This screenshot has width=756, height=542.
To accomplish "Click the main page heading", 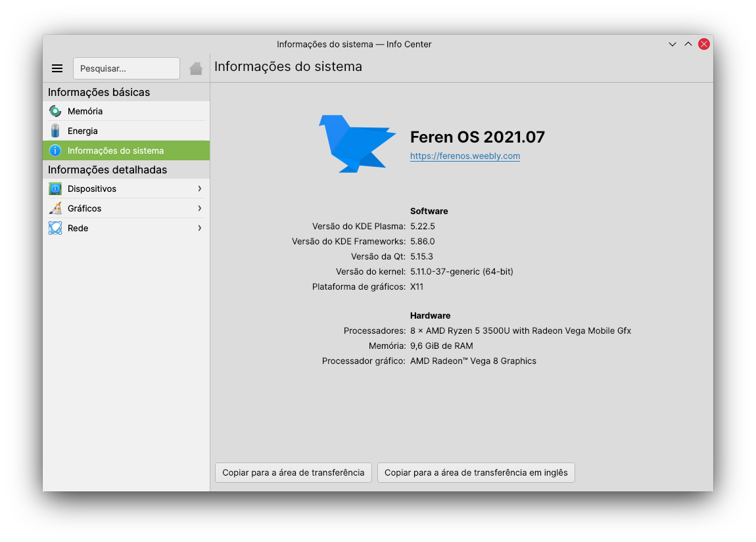I will click(x=288, y=66).
